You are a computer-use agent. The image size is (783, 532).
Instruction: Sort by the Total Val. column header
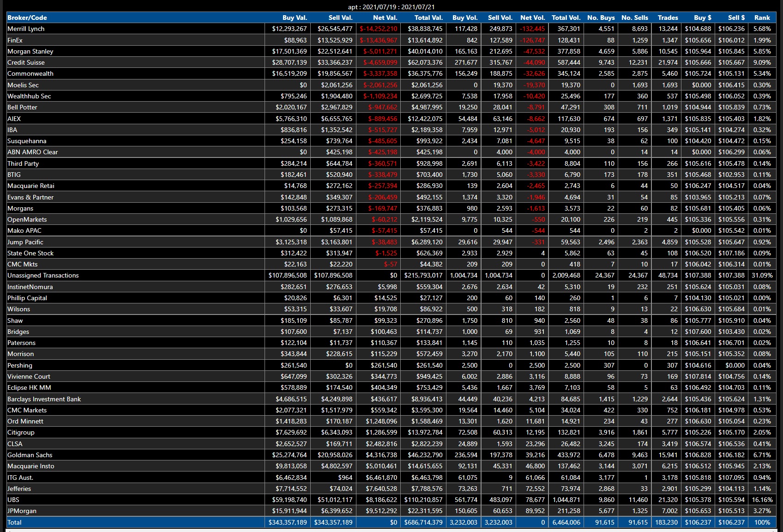click(x=428, y=18)
